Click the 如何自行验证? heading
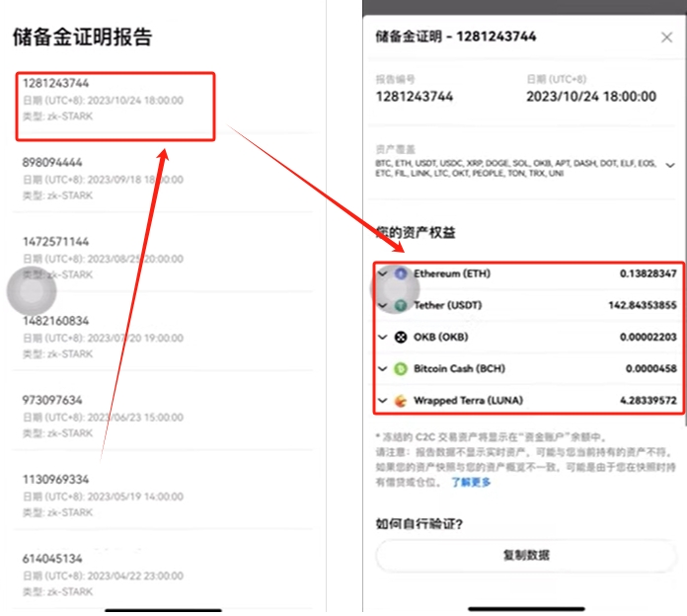This screenshot has height=616, width=687. [419, 523]
